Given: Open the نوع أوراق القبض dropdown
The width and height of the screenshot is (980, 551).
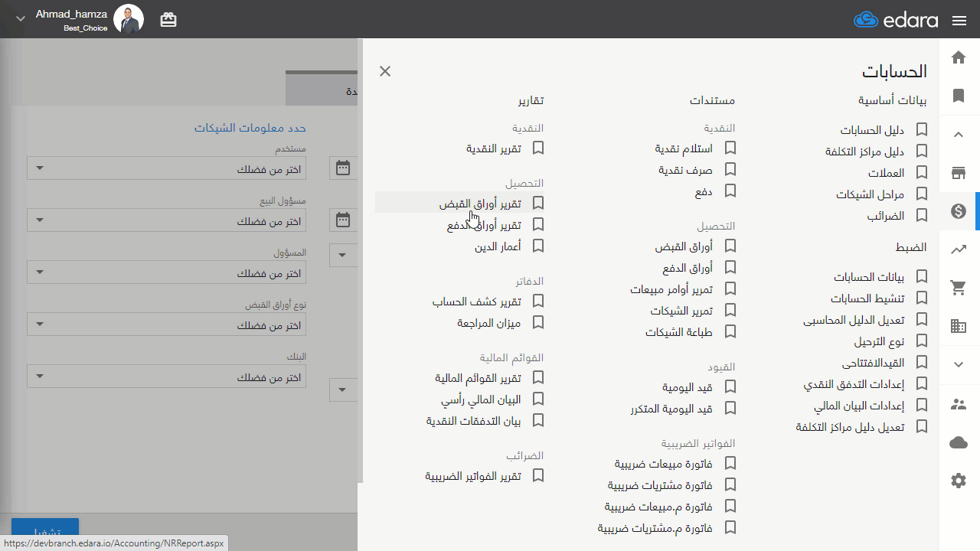Looking at the screenshot, I should [166, 324].
